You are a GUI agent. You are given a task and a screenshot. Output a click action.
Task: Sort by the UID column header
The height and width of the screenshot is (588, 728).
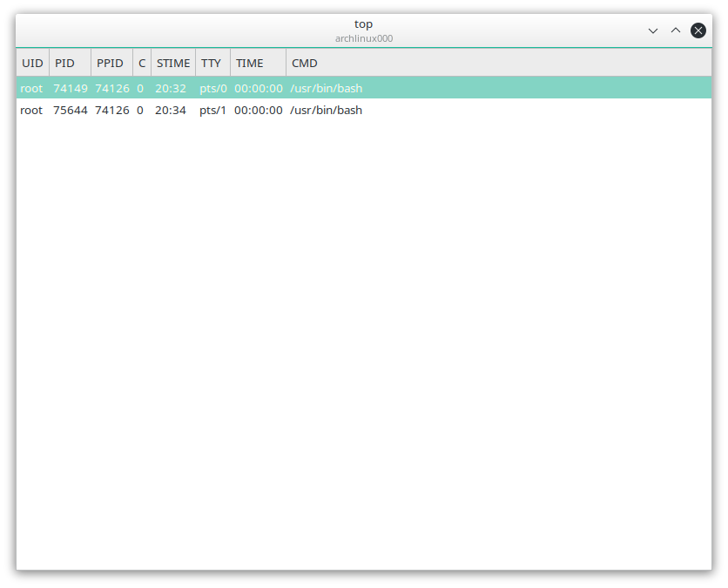click(32, 63)
